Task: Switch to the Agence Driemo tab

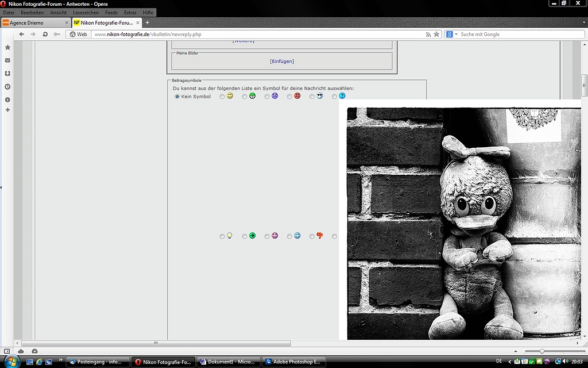Action: pos(36,22)
